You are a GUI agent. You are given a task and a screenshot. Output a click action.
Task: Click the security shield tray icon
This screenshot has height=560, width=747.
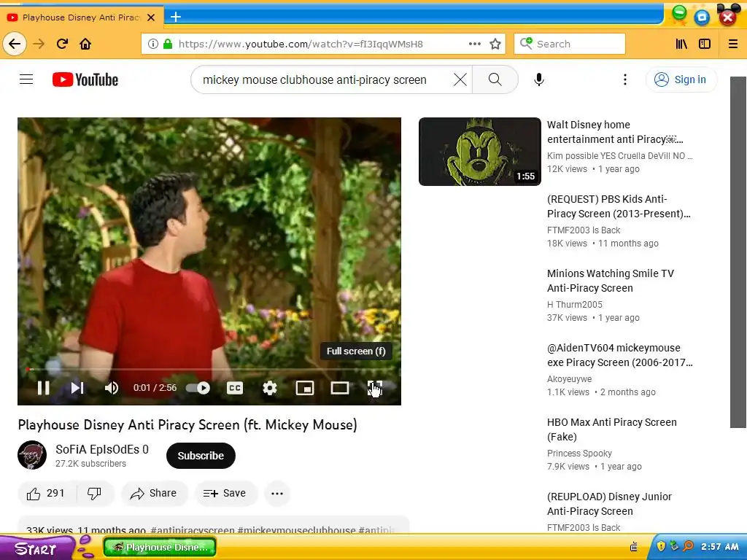[x=661, y=546]
